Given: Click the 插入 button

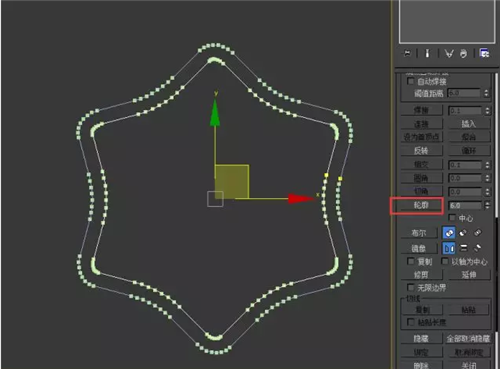Looking at the screenshot, I should click(469, 124).
